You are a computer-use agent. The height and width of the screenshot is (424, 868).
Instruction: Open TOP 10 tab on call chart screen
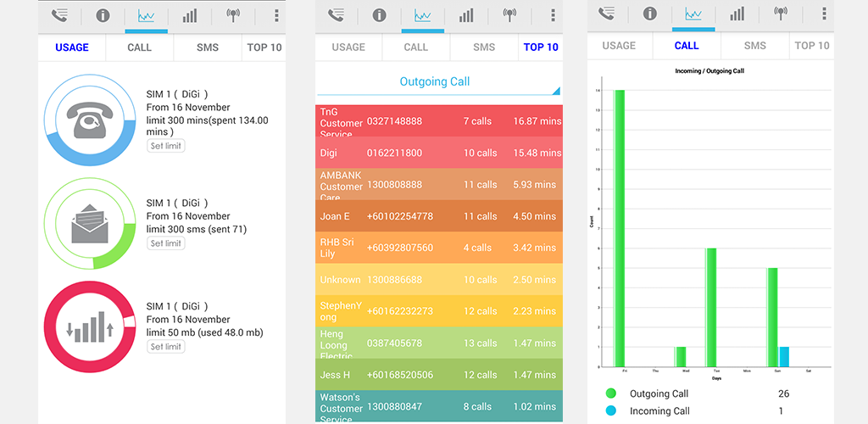click(x=812, y=46)
